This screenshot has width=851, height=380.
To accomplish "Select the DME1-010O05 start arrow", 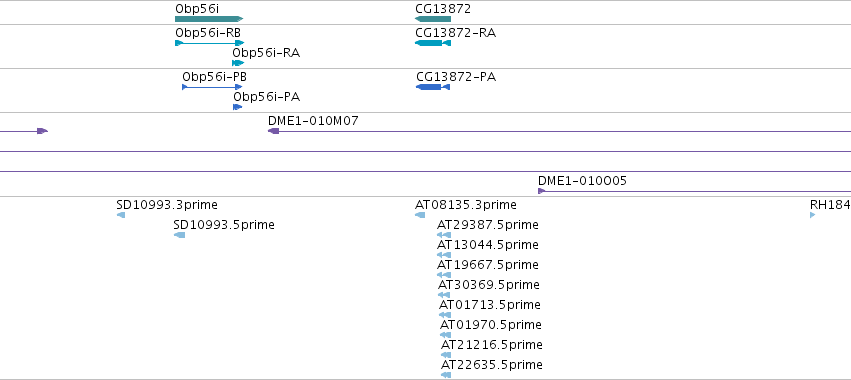I will coord(541,191).
